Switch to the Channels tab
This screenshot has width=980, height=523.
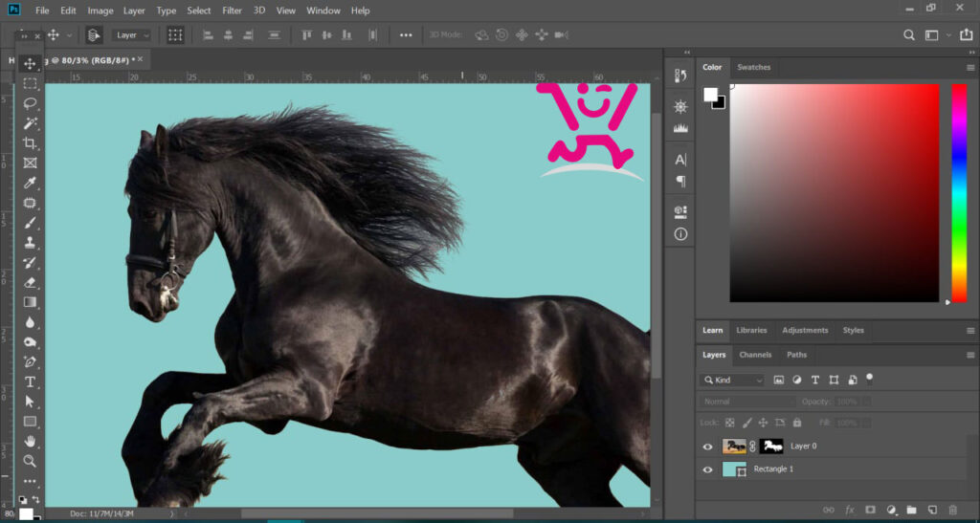pos(755,355)
